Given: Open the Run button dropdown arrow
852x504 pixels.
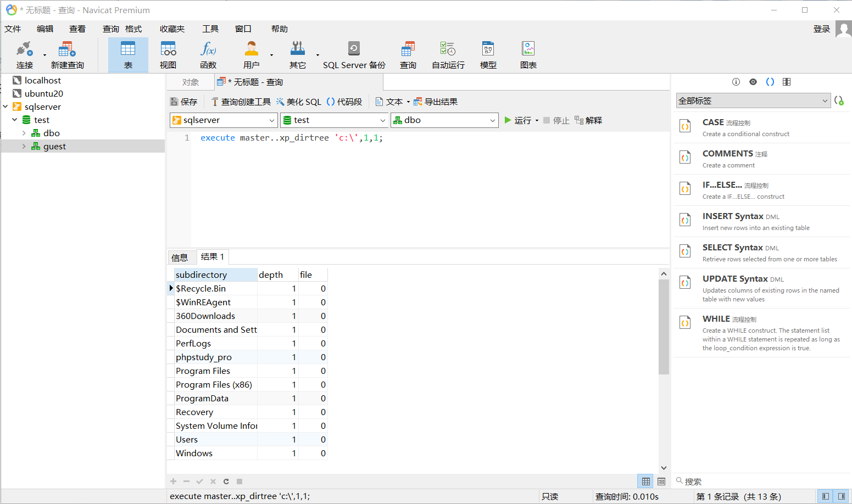Looking at the screenshot, I should pos(537,121).
